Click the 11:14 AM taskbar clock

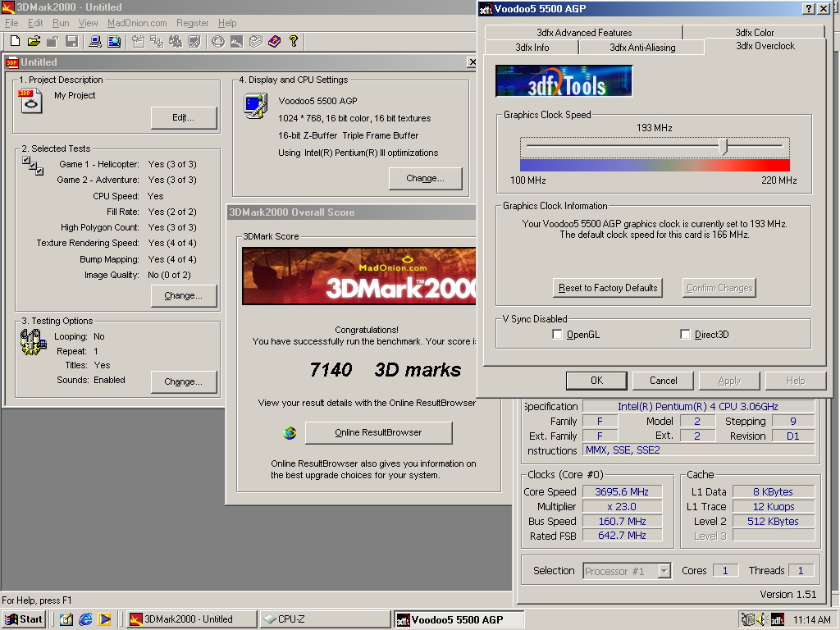click(x=811, y=620)
